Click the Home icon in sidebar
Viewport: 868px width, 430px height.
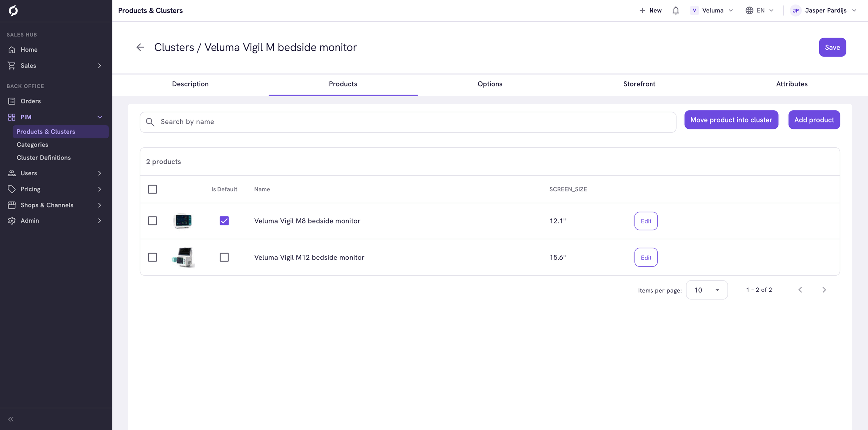coord(12,50)
